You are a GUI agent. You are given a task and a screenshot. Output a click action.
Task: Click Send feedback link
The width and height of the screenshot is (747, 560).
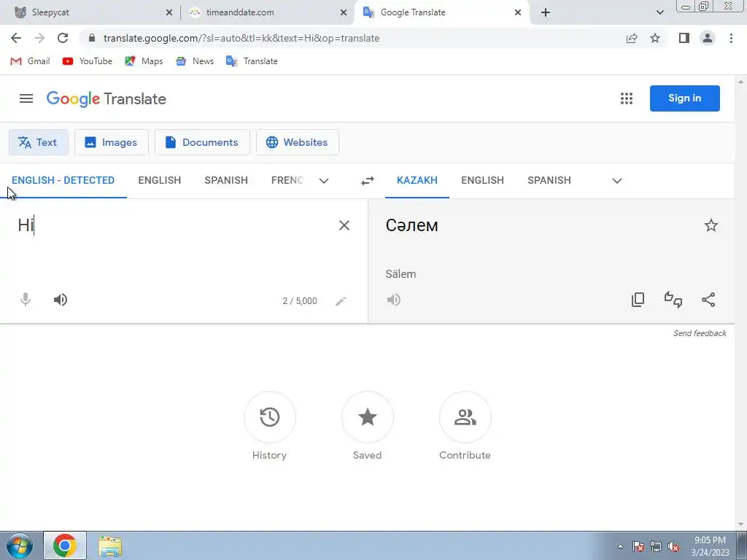coord(700,333)
